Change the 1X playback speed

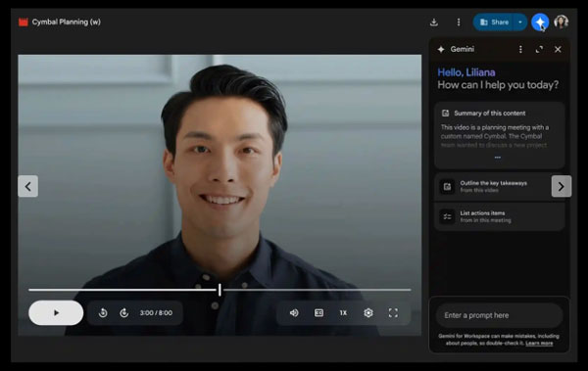[x=343, y=313]
